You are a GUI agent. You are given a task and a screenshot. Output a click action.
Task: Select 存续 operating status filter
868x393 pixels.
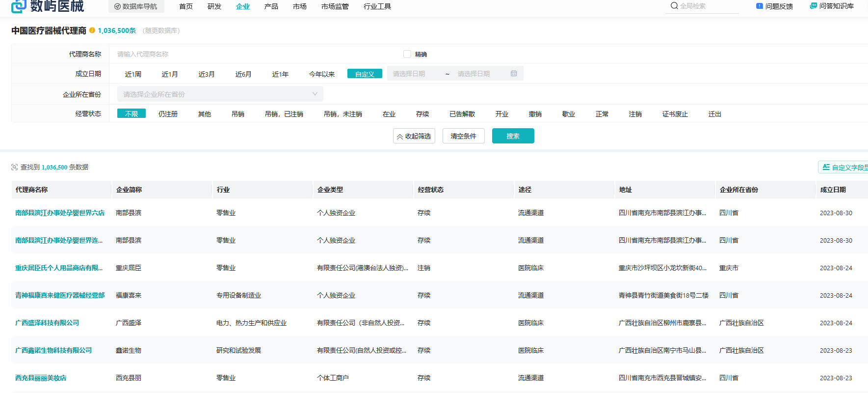(x=422, y=114)
